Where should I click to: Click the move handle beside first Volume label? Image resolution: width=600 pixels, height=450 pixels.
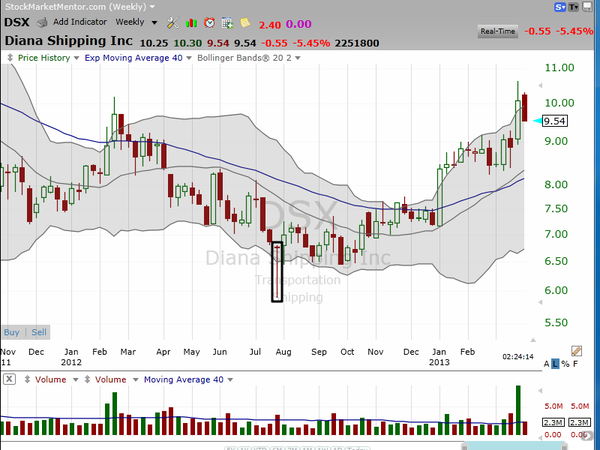[x=27, y=380]
